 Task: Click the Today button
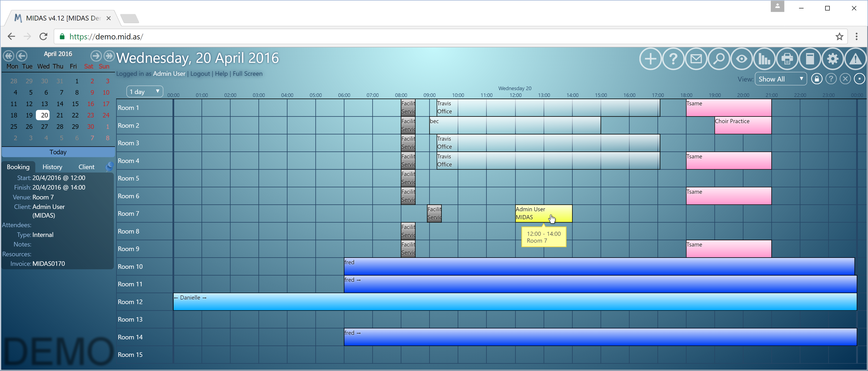pyautogui.click(x=58, y=152)
